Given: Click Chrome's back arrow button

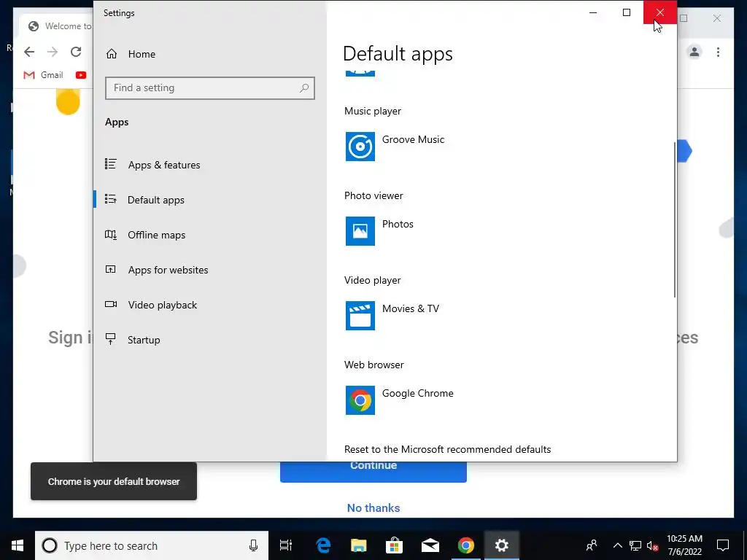Looking at the screenshot, I should [29, 52].
